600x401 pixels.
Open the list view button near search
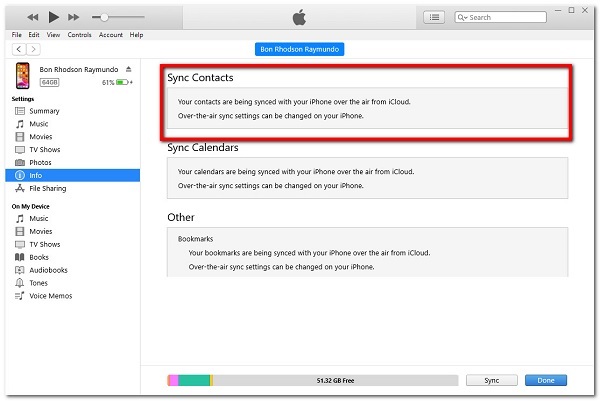coord(434,17)
